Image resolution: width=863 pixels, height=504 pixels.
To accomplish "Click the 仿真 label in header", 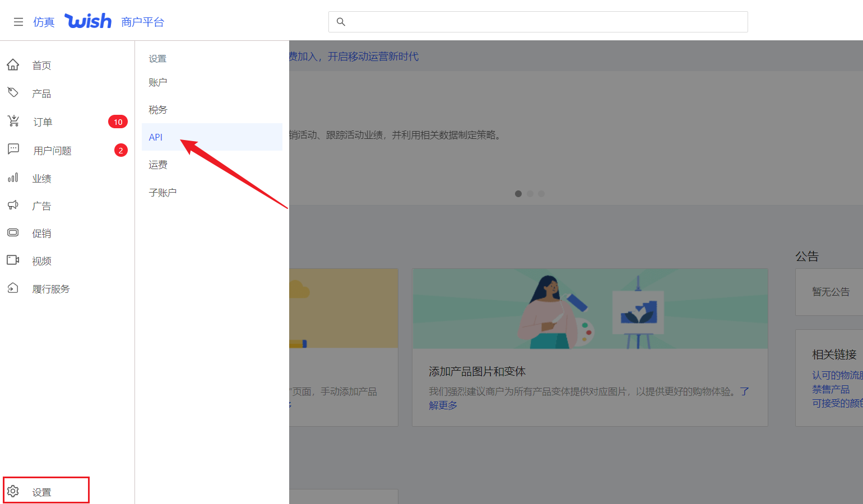I will pyautogui.click(x=44, y=22).
